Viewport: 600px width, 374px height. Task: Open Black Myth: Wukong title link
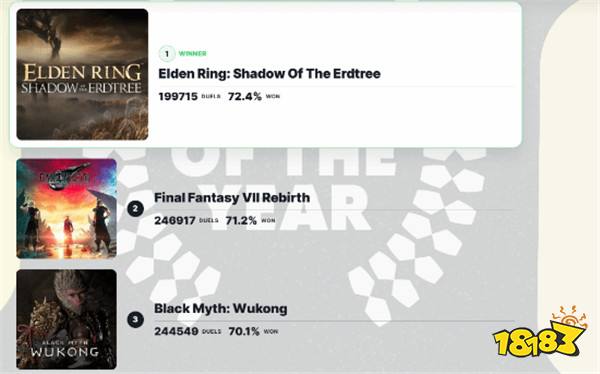[x=221, y=308]
